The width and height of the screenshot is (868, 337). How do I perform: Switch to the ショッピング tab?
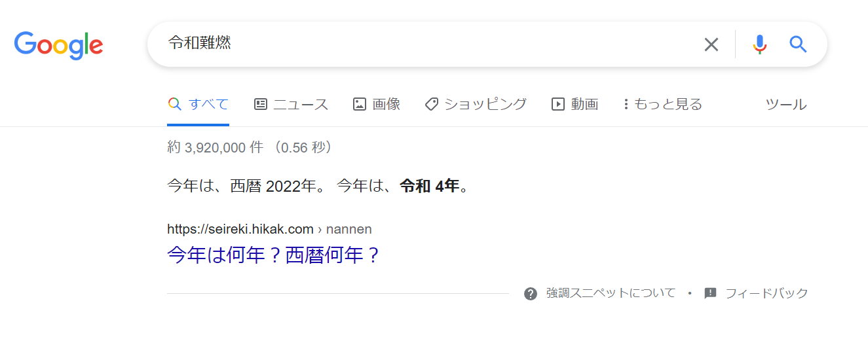point(485,104)
